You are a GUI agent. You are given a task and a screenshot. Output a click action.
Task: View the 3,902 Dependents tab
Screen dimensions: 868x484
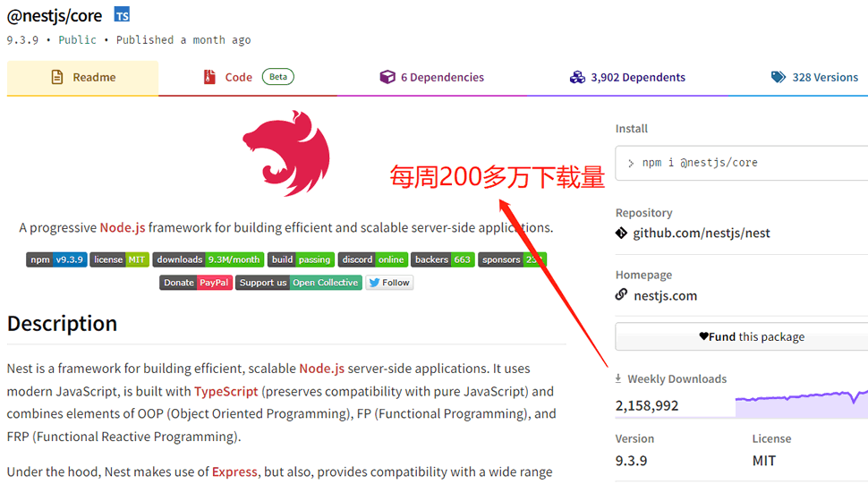coord(627,78)
